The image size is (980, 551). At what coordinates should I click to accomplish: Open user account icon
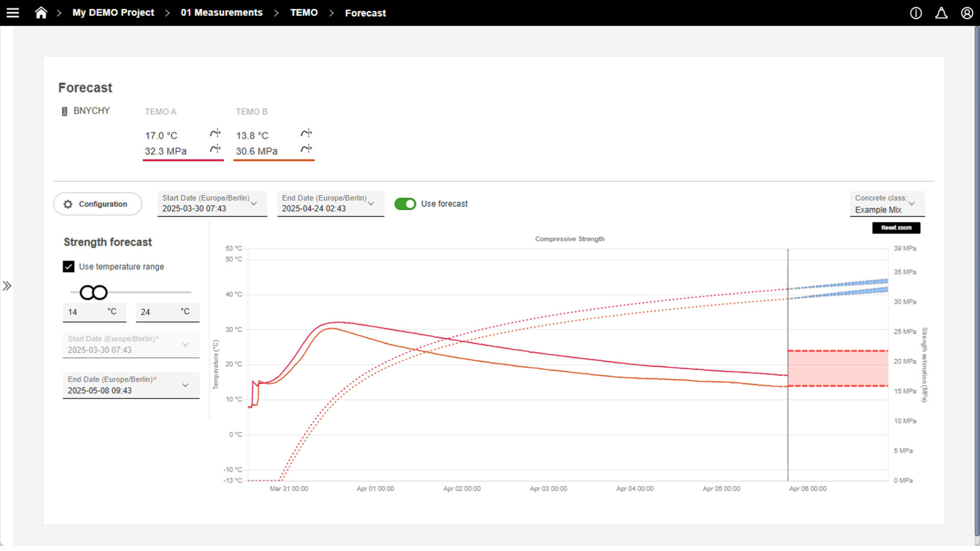967,13
